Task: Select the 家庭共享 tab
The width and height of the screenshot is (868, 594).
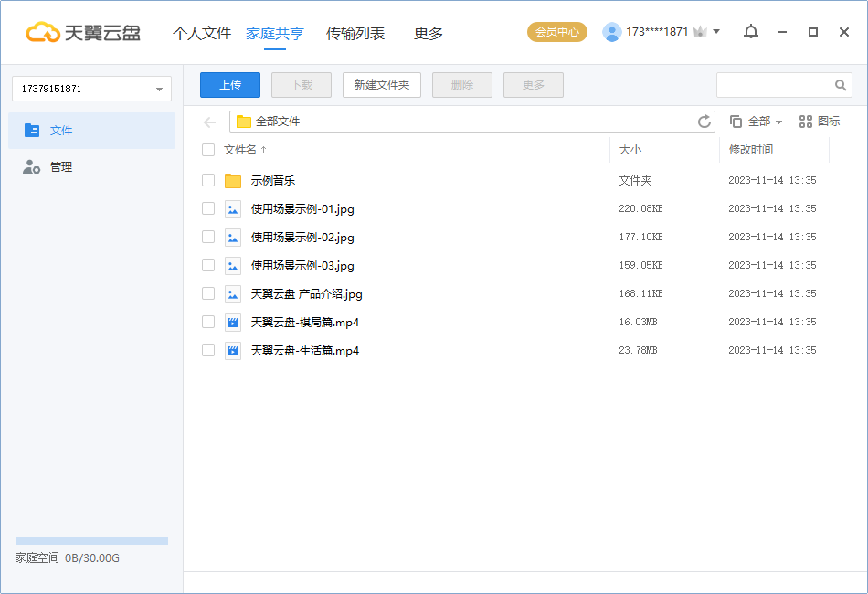Action: [x=275, y=33]
